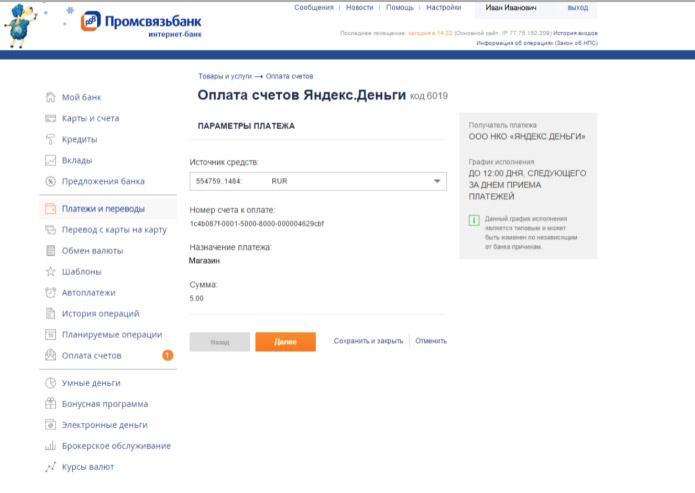Image resolution: width=695 pixels, height=493 pixels.
Task: Open Перевод с карты на карту section
Action: click(114, 230)
